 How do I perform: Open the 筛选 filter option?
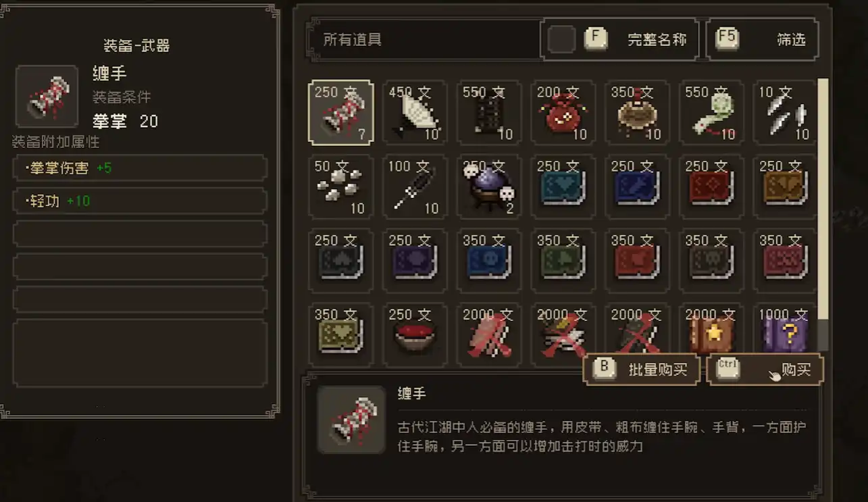click(x=762, y=39)
